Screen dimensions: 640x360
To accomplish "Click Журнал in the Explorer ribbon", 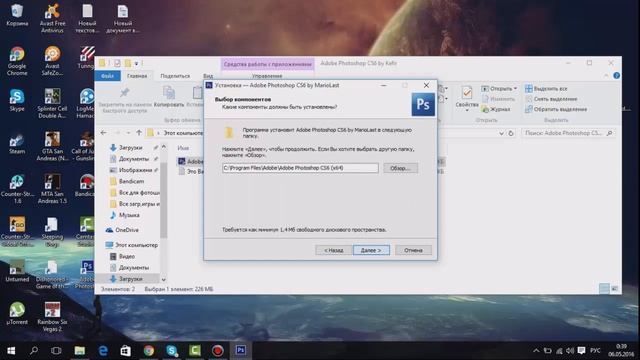I will (x=496, y=109).
